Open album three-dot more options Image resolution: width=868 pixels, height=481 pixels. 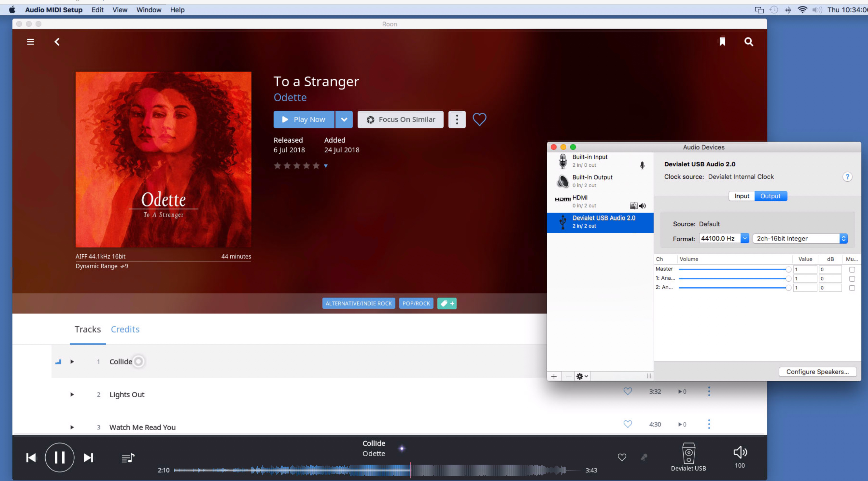[x=457, y=119]
